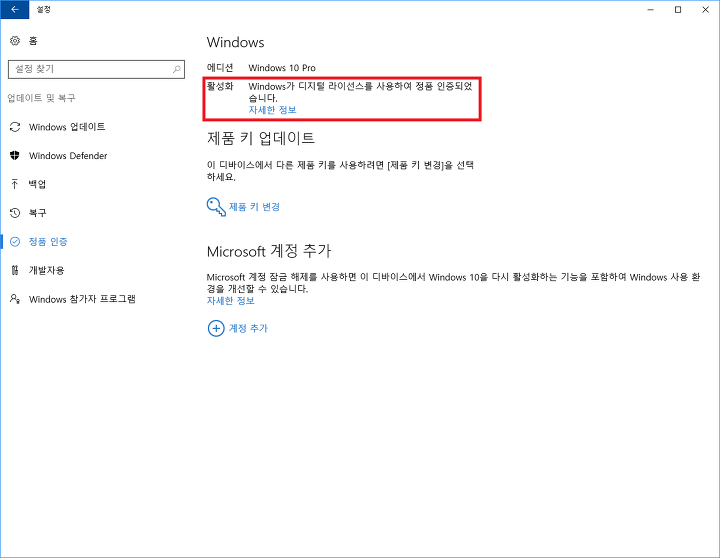Close the 설정 window
This screenshot has width=720, height=558.
click(x=705, y=10)
